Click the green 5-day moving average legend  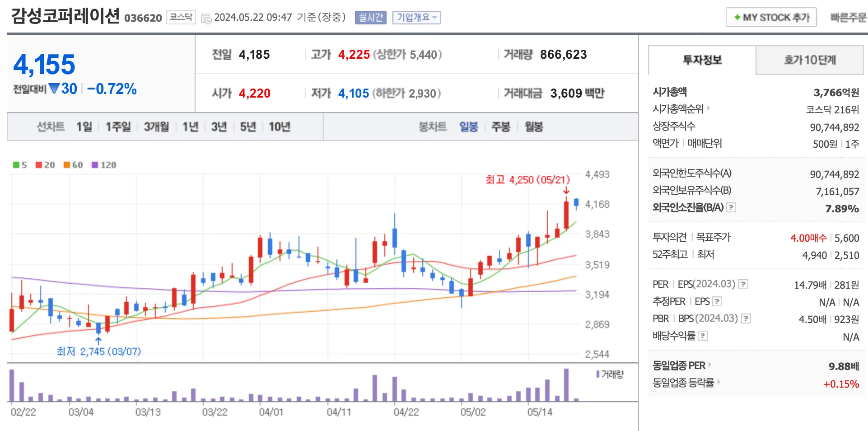point(20,165)
